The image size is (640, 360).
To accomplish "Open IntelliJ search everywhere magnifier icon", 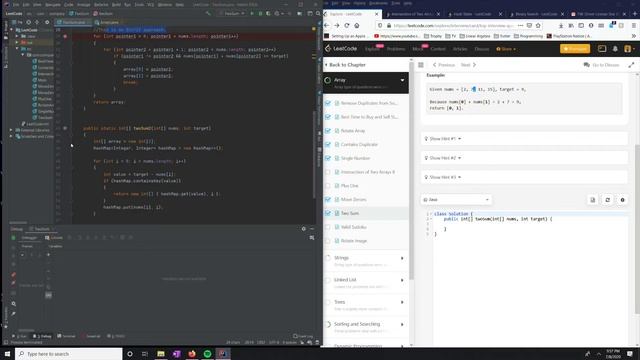I will (x=318, y=13).
